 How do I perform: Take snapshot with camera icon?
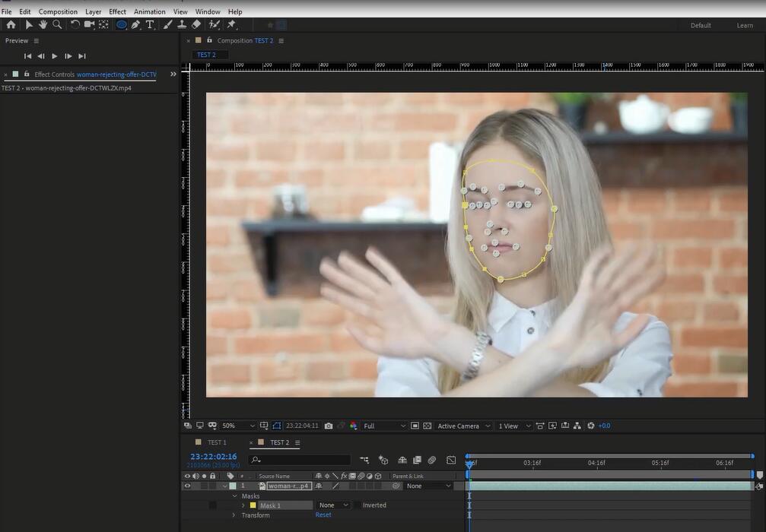[329, 426]
